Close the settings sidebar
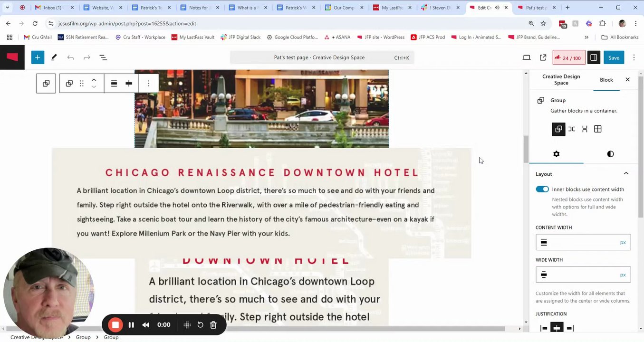644x342 pixels. [627, 80]
